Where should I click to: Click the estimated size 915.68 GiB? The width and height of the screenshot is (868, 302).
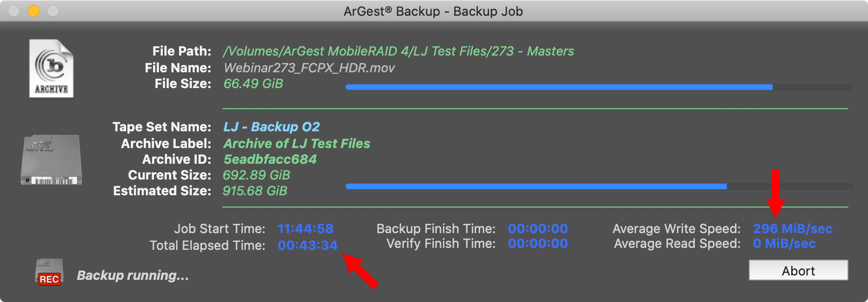(x=255, y=191)
